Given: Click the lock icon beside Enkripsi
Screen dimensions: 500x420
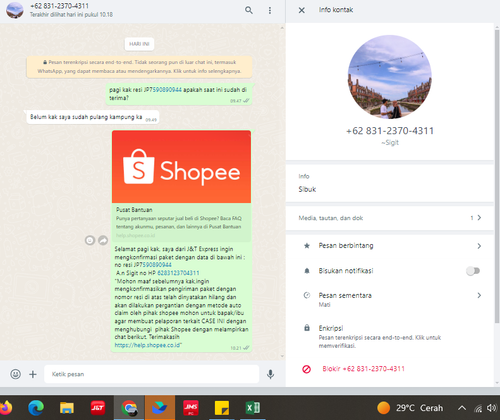Looking at the screenshot, I should [x=307, y=328].
